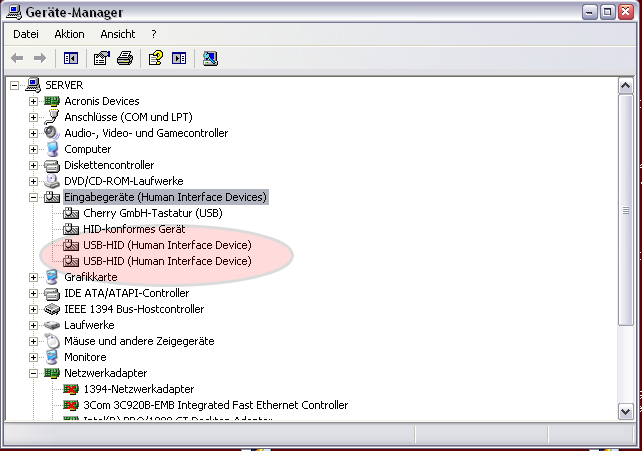This screenshot has width=642, height=451.
Task: Click the vertical scrollbar thumb
Action: pyautogui.click(x=626, y=210)
